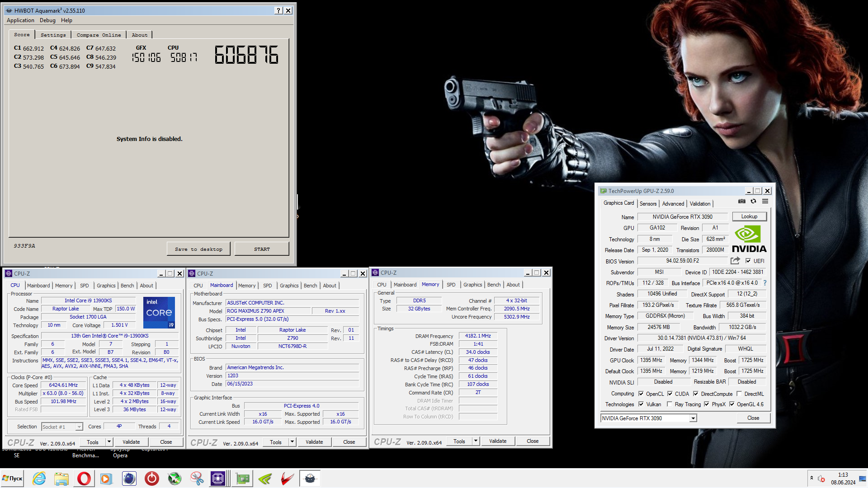Image resolution: width=868 pixels, height=488 pixels.
Task: Click the red swoosh taskbar icon
Action: coord(288,479)
